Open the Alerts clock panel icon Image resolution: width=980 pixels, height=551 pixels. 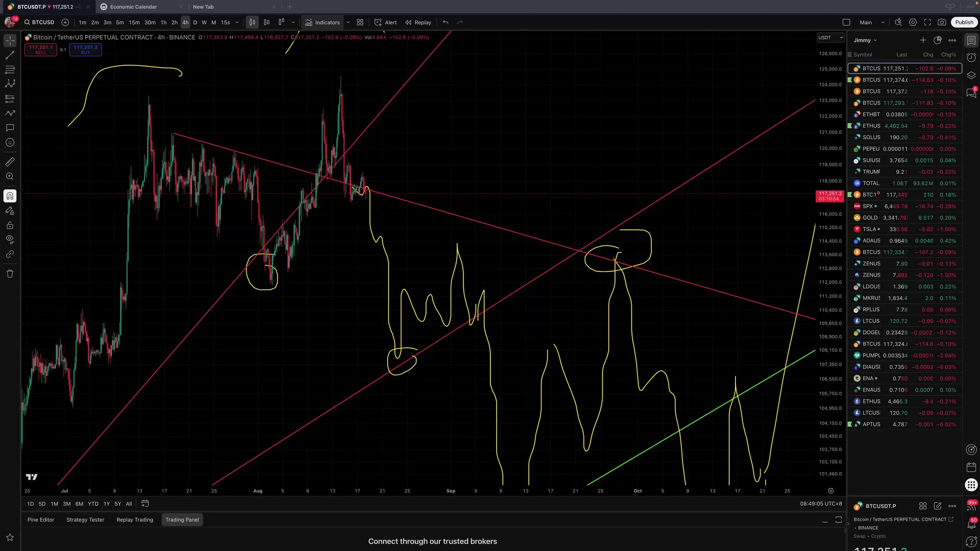click(x=971, y=58)
